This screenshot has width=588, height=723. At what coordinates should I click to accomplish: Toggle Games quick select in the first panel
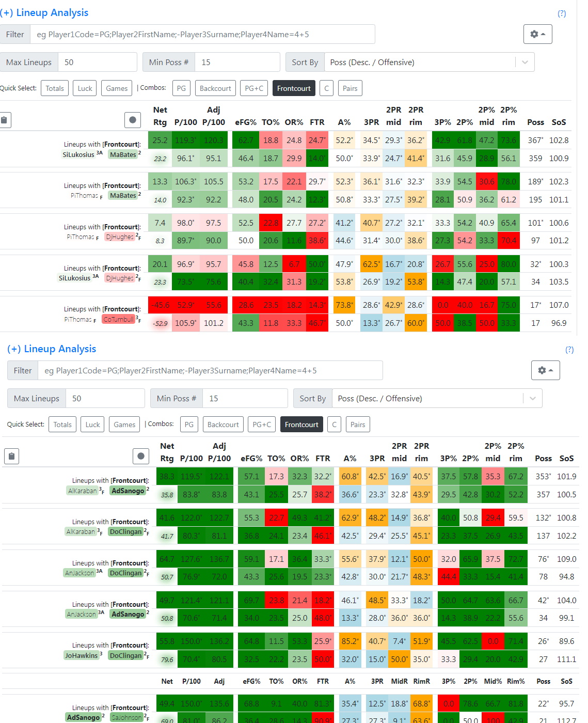click(117, 88)
